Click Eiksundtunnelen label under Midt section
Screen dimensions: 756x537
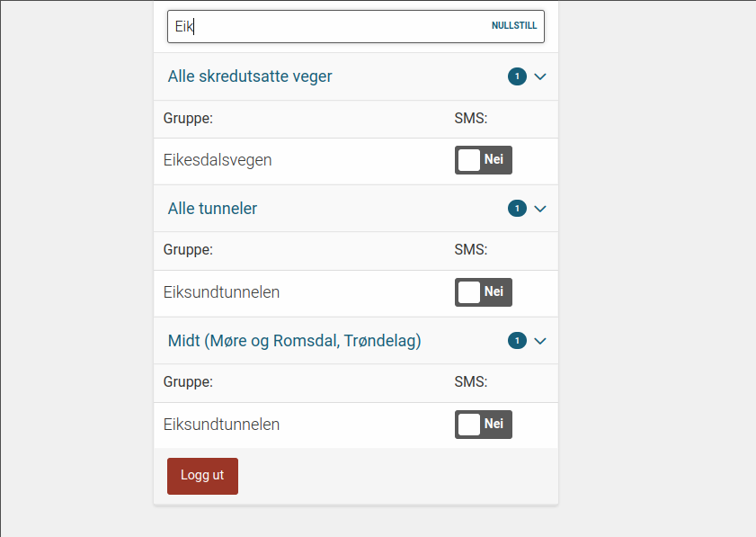tap(221, 425)
